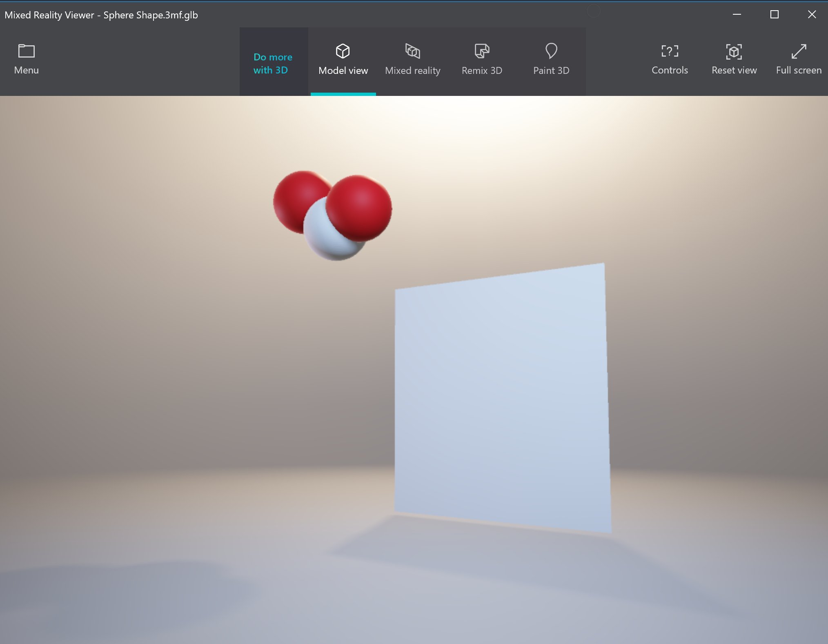The image size is (828, 644).
Task: Enter Full screen via arrow icon
Action: click(799, 51)
